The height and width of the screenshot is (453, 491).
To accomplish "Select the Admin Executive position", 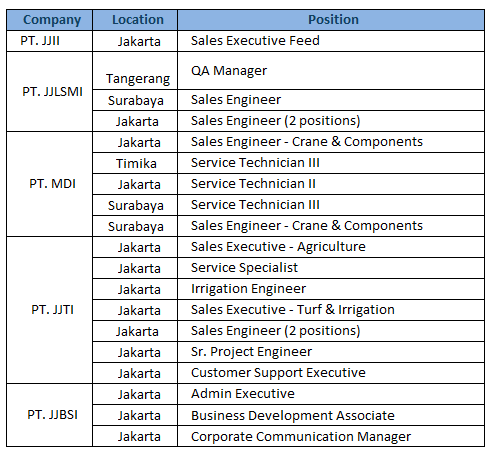I will point(331,394).
